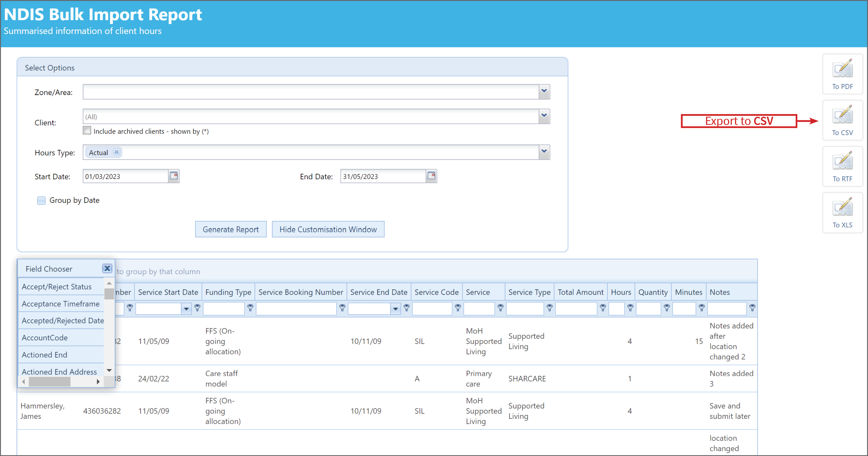Click the Client text input field

point(311,116)
